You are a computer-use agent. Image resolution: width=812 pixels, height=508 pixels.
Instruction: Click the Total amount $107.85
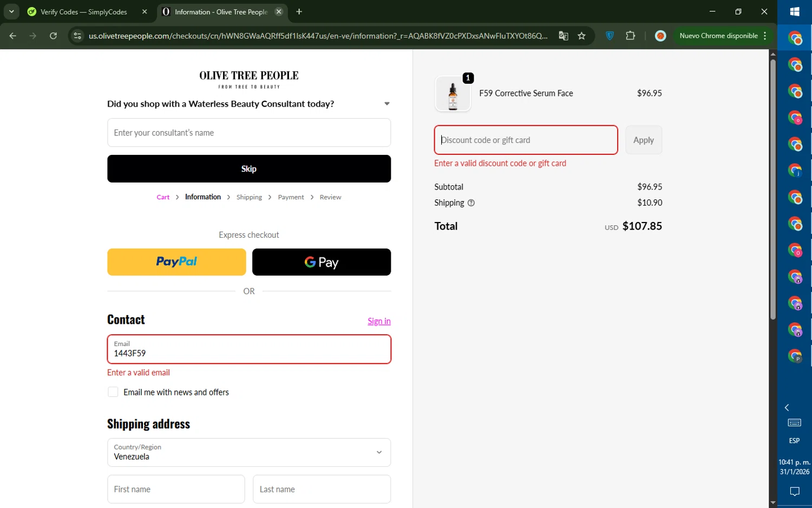click(x=642, y=226)
